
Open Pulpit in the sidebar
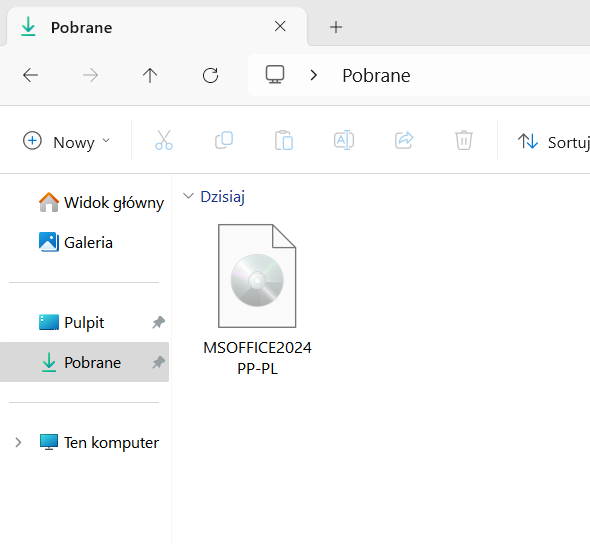(71, 323)
